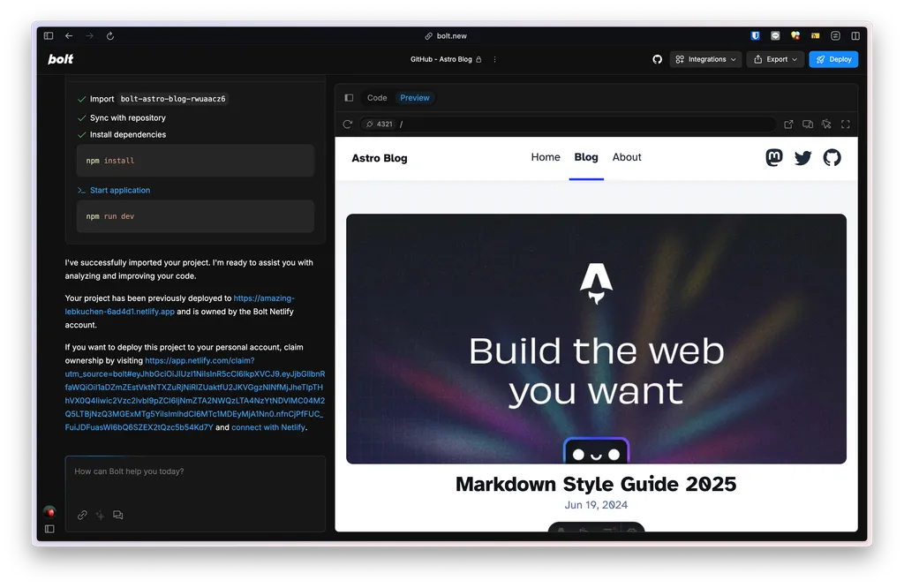This screenshot has height=588, width=904.
Task: Open project options three-dot menu
Action: pos(494,59)
